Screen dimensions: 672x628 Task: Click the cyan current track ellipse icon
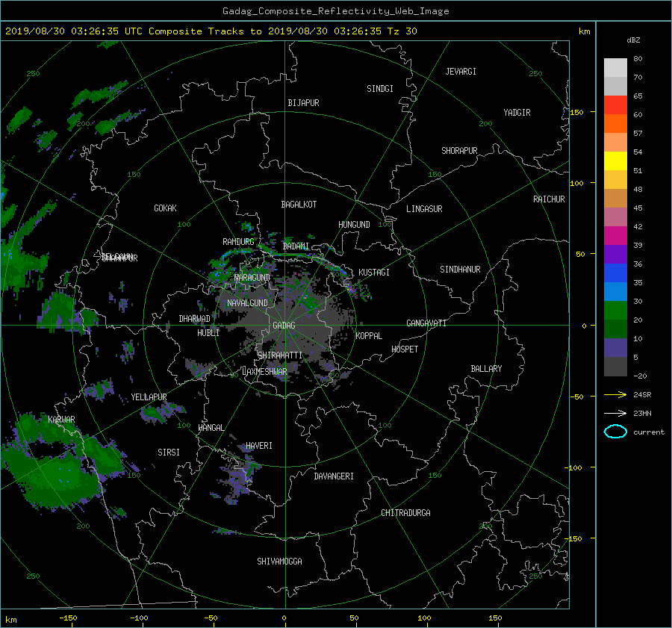click(615, 432)
